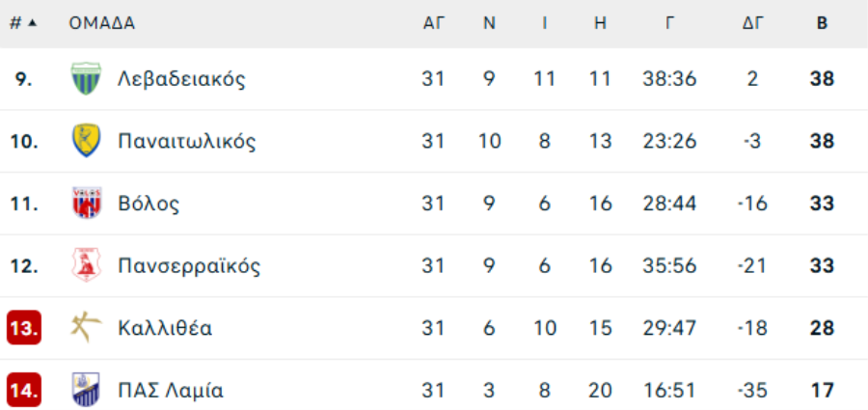Viewport: 868px width, 410px height.
Task: Click the Παναιτωλικός yellow crest
Action: (x=86, y=141)
